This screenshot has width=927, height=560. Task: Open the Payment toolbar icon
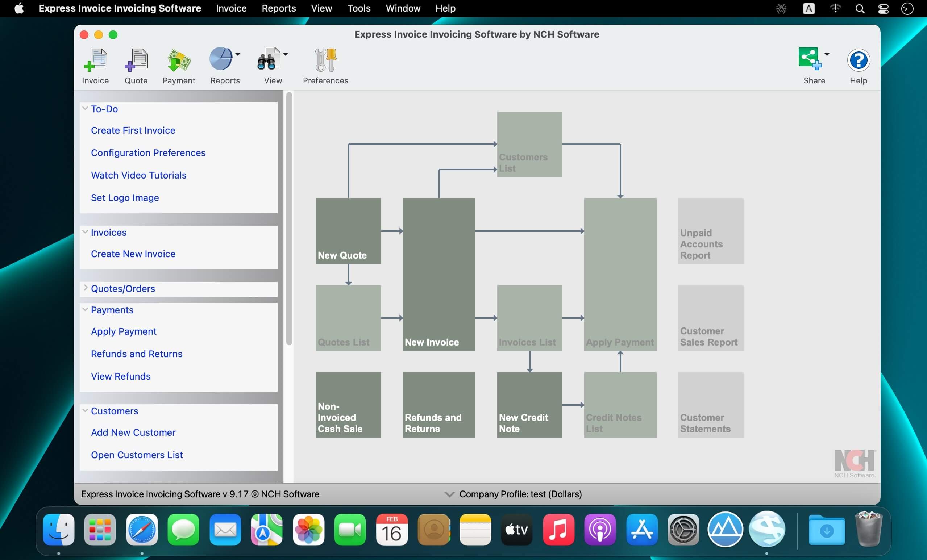pyautogui.click(x=179, y=60)
